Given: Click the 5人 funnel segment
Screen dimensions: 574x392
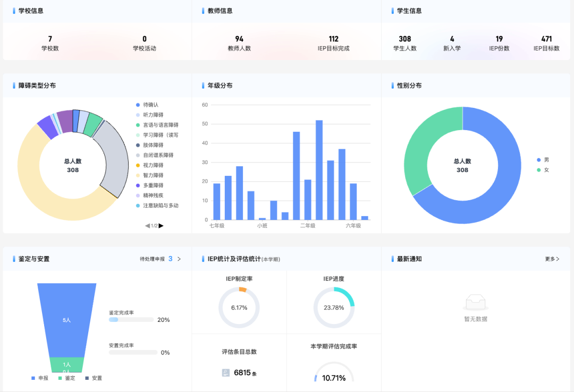Looking at the screenshot, I should [x=66, y=320].
